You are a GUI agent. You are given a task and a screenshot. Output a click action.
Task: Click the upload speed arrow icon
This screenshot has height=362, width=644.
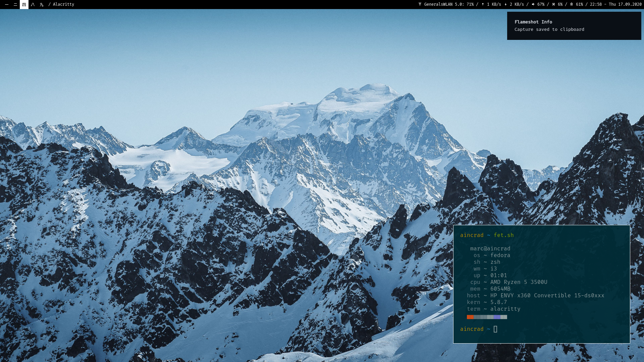pos(483,4)
